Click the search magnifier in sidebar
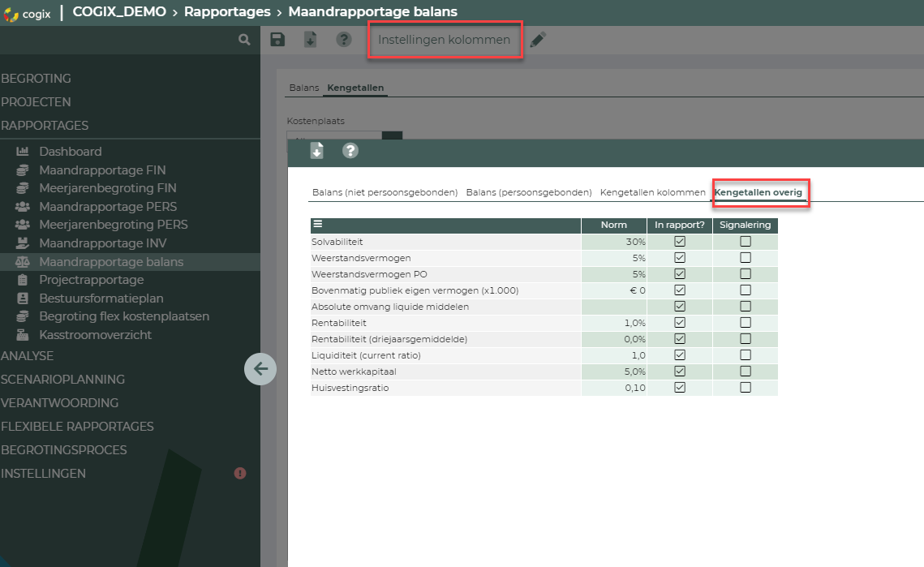The width and height of the screenshot is (924, 567). [244, 39]
